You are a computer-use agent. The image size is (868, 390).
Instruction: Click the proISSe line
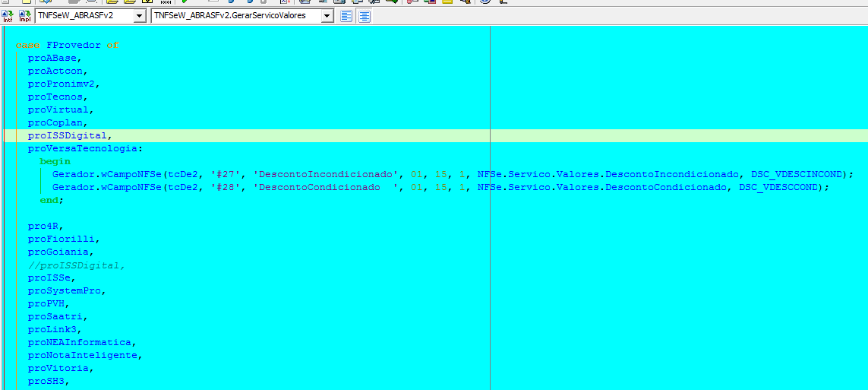click(52, 278)
